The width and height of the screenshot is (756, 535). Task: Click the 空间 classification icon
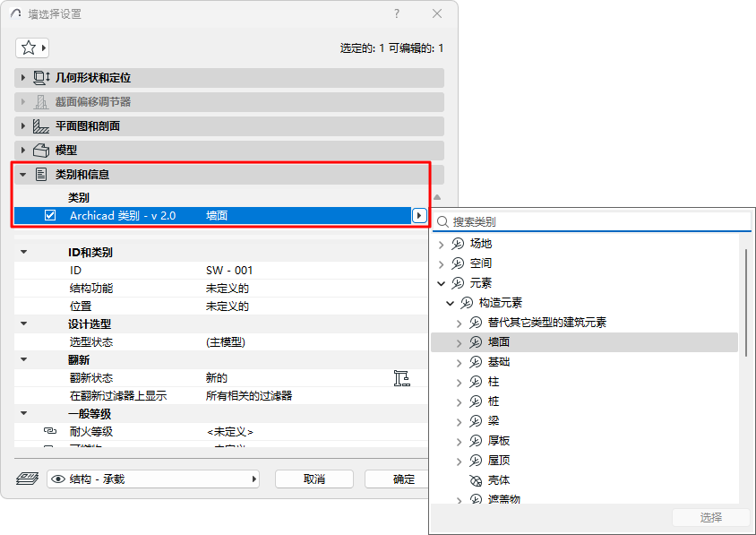(458, 263)
